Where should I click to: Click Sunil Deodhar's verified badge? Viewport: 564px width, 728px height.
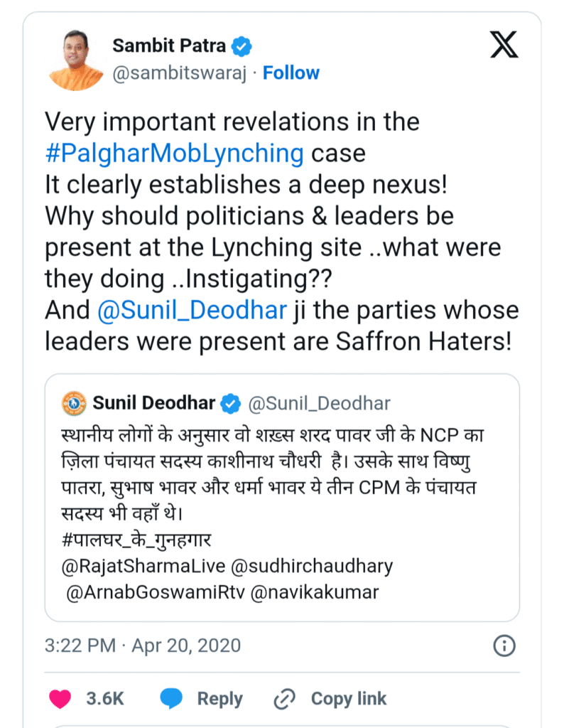point(231,404)
